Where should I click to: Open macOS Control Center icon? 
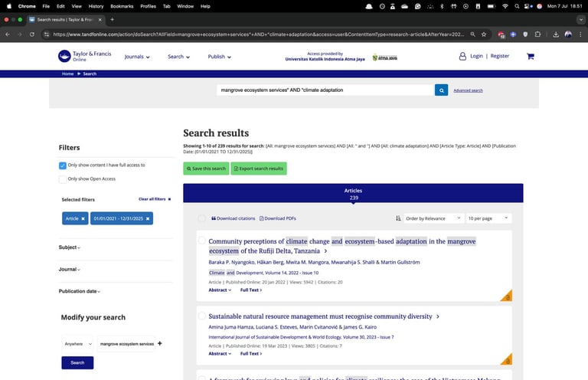528,6
